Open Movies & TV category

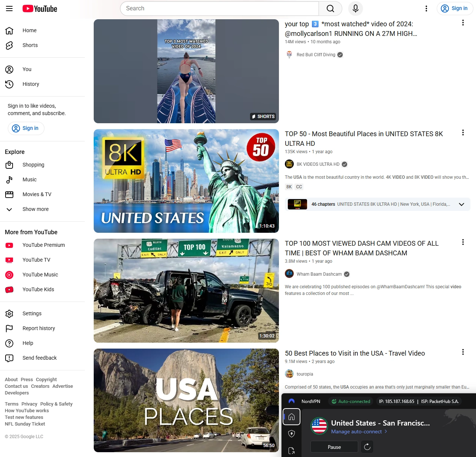point(42,194)
